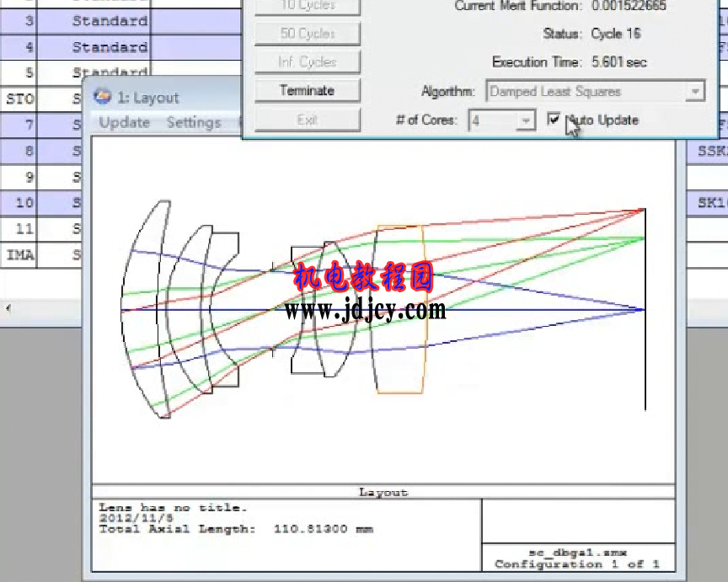Click the Inf. Cycles button
Screen dimensions: 728x582
[x=308, y=61]
